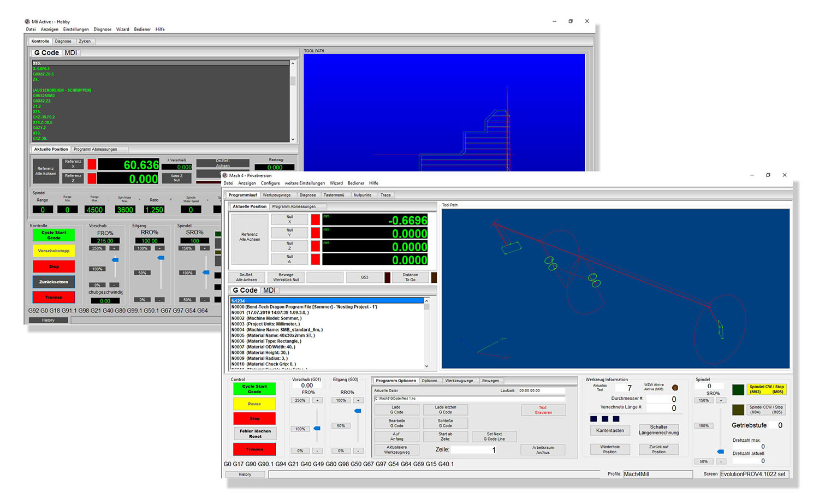Open the Wizard menu in Mach 4
The image size is (819, 504).
coord(336,183)
